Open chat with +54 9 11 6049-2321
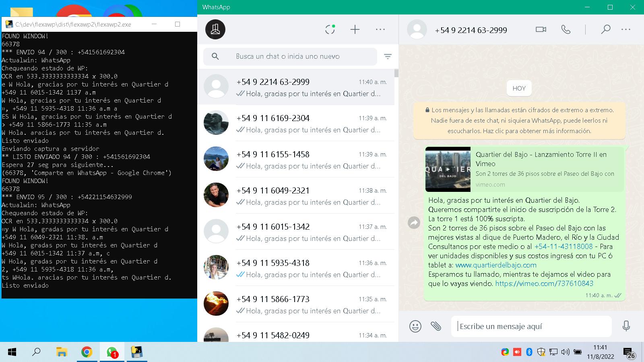 [296, 196]
